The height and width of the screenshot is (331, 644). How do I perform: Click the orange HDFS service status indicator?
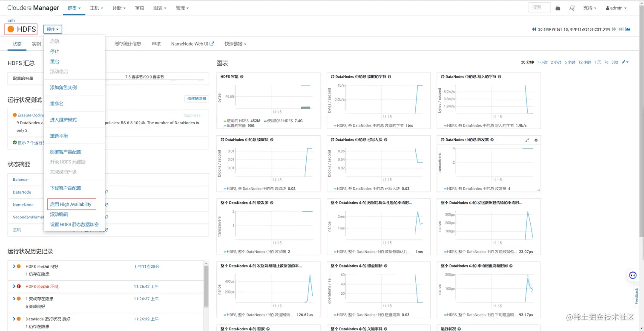[11, 29]
